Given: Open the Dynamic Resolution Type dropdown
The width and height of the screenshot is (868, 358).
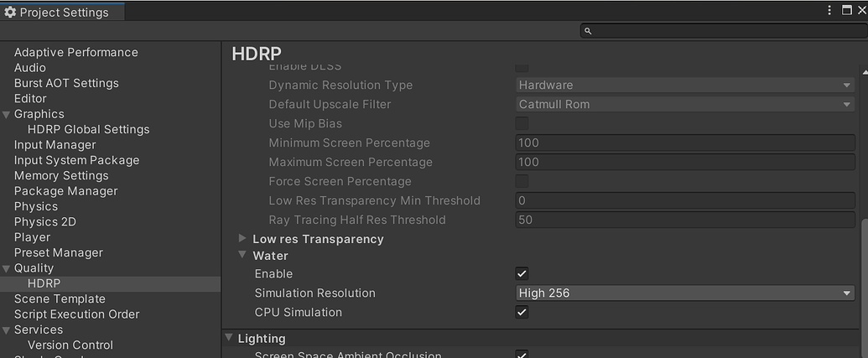Looking at the screenshot, I should (685, 86).
